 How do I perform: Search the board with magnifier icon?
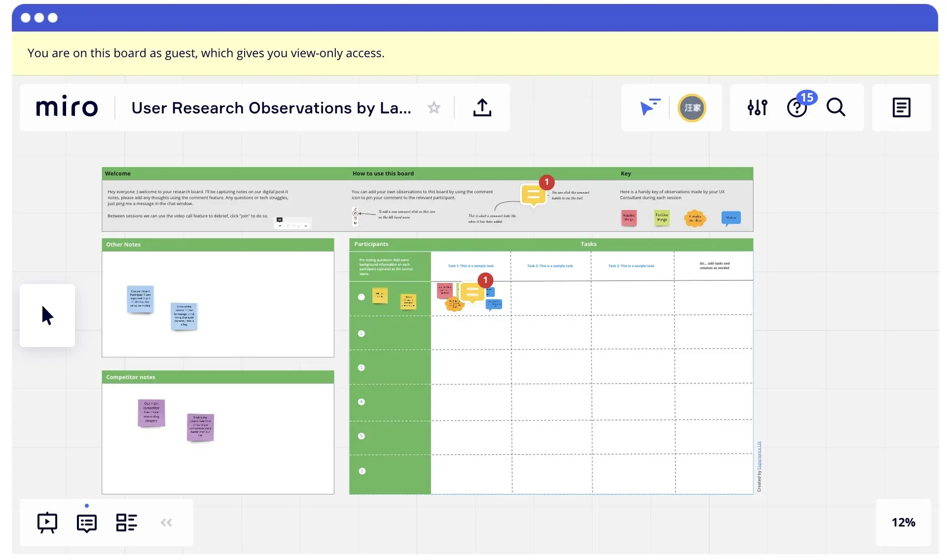tap(836, 107)
